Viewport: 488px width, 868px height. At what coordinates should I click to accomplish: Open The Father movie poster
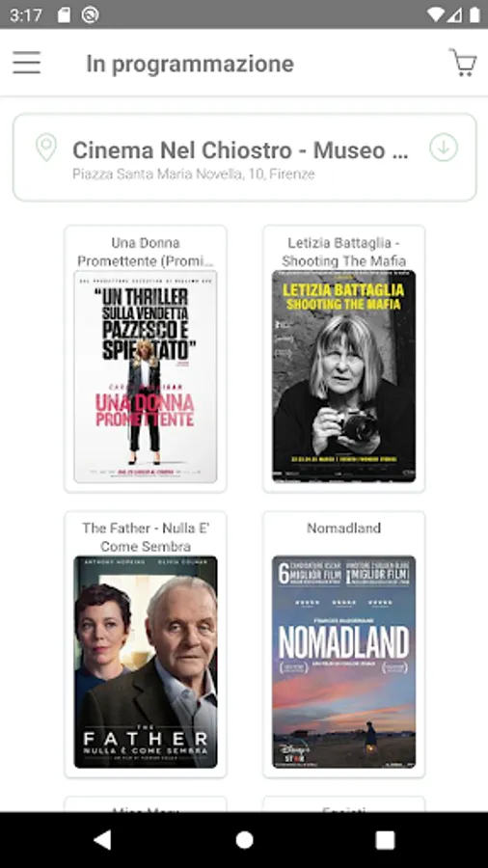[146, 662]
